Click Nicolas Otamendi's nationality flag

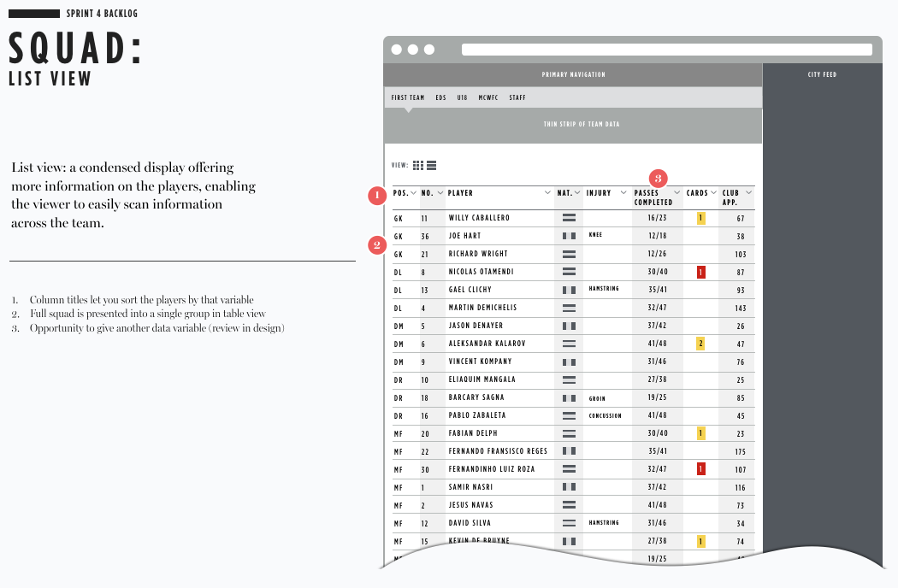(569, 272)
